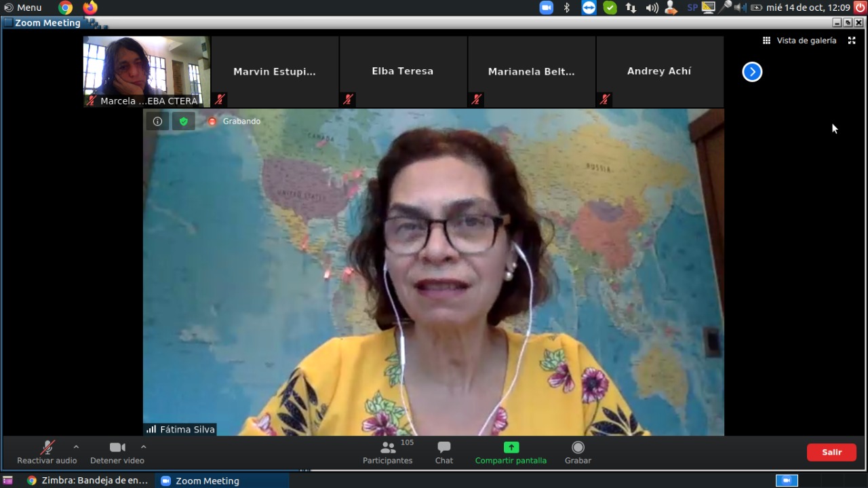Enter full screen mode icon

[x=852, y=41]
